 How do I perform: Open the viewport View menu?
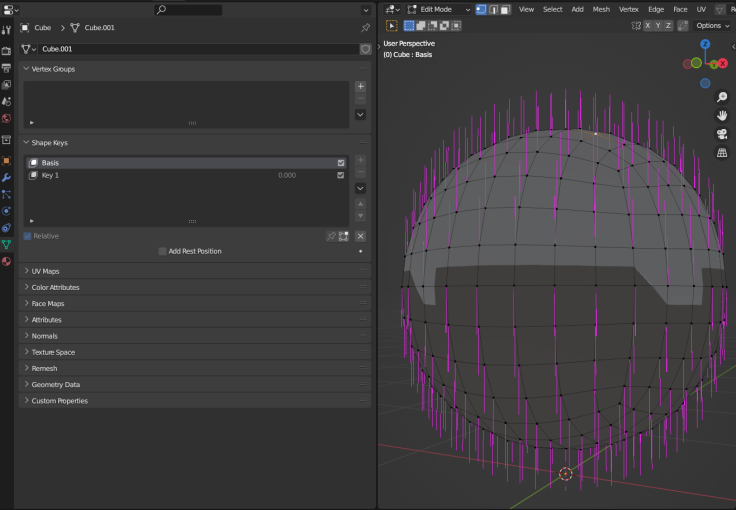click(526, 9)
